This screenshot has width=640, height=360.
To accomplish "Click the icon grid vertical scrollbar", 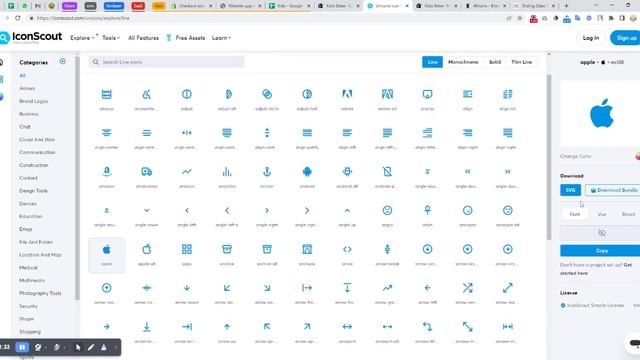I will pos(549,157).
